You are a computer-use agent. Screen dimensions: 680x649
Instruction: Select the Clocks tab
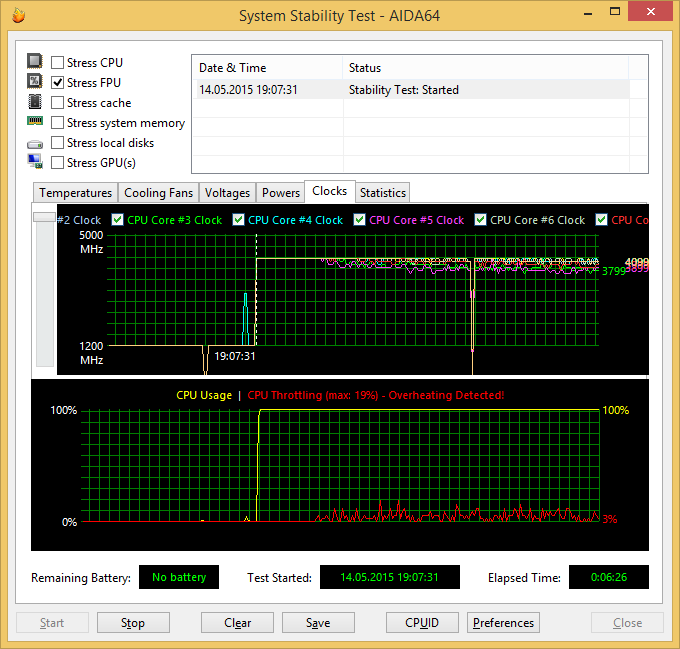coord(330,191)
